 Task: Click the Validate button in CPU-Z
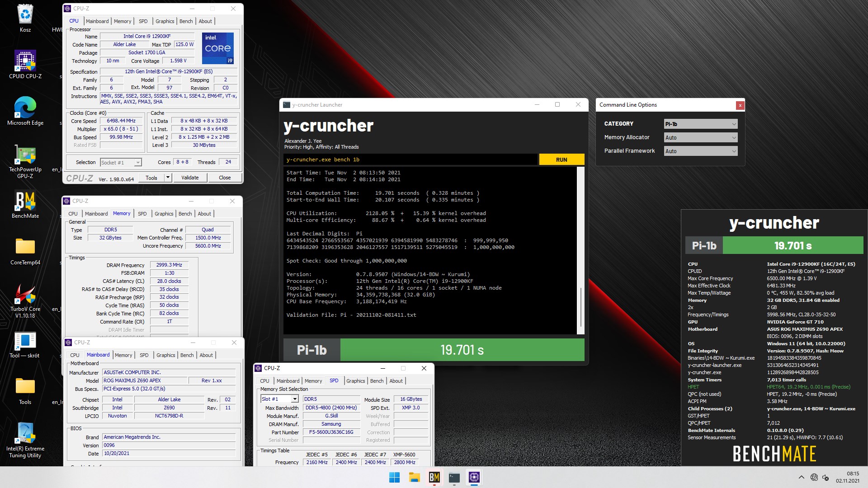190,178
